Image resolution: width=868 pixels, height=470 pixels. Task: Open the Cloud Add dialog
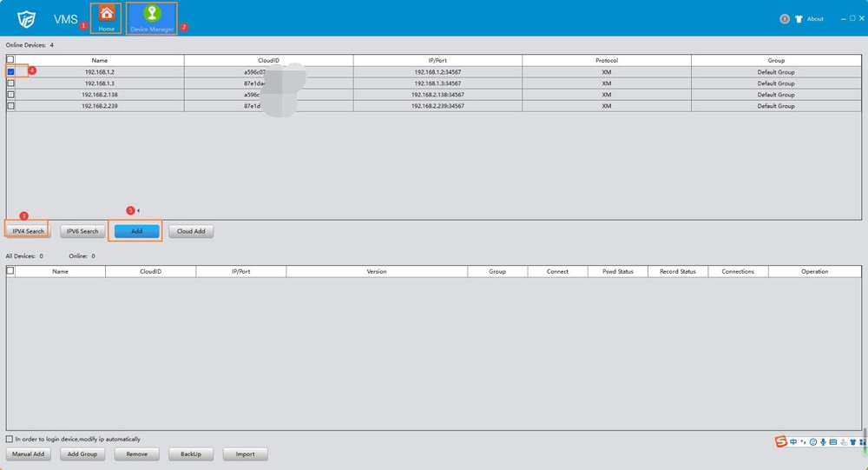pyautogui.click(x=191, y=231)
